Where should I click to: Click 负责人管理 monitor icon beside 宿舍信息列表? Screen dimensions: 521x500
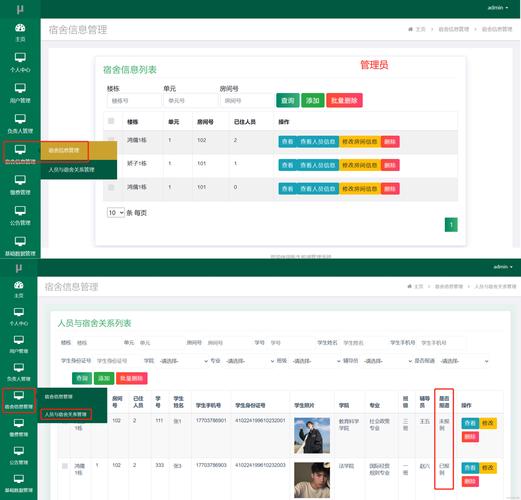[x=20, y=119]
